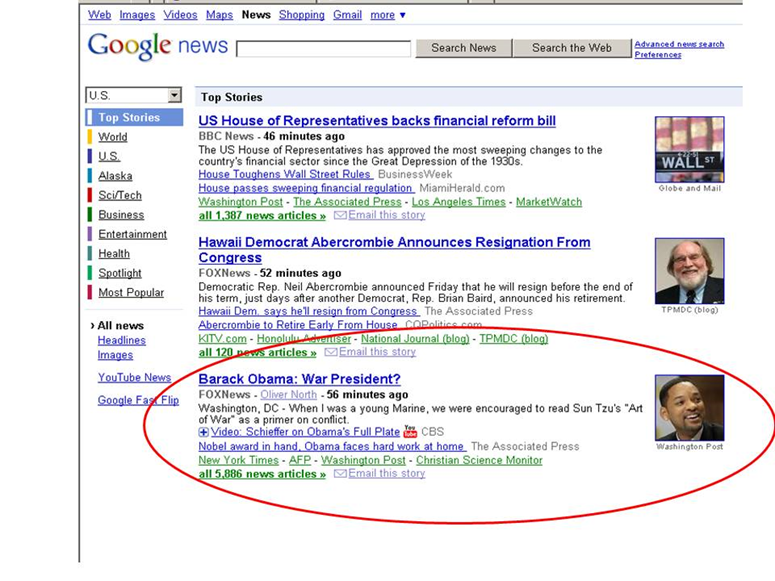Image resolution: width=775 pixels, height=581 pixels.
Task: Open 'all 1,387 news articles' link
Action: (x=262, y=216)
